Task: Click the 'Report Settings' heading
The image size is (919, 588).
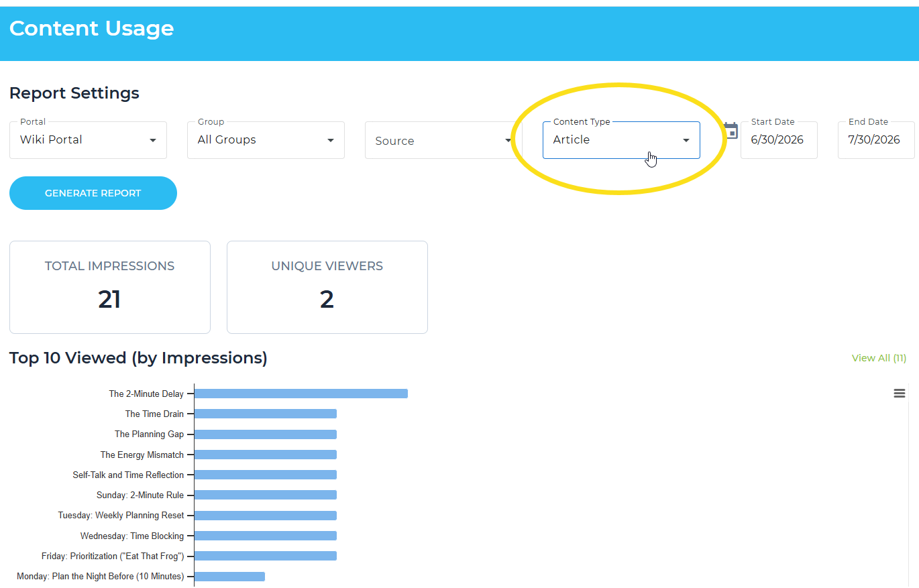Action: click(x=74, y=93)
